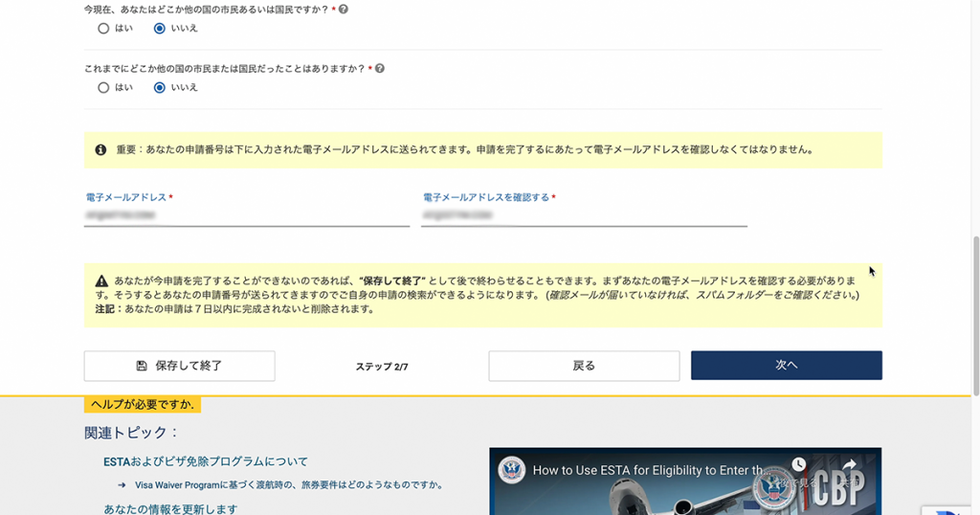Select はい for current other-country citizenship
This screenshot has width=980, height=515.
click(103, 29)
